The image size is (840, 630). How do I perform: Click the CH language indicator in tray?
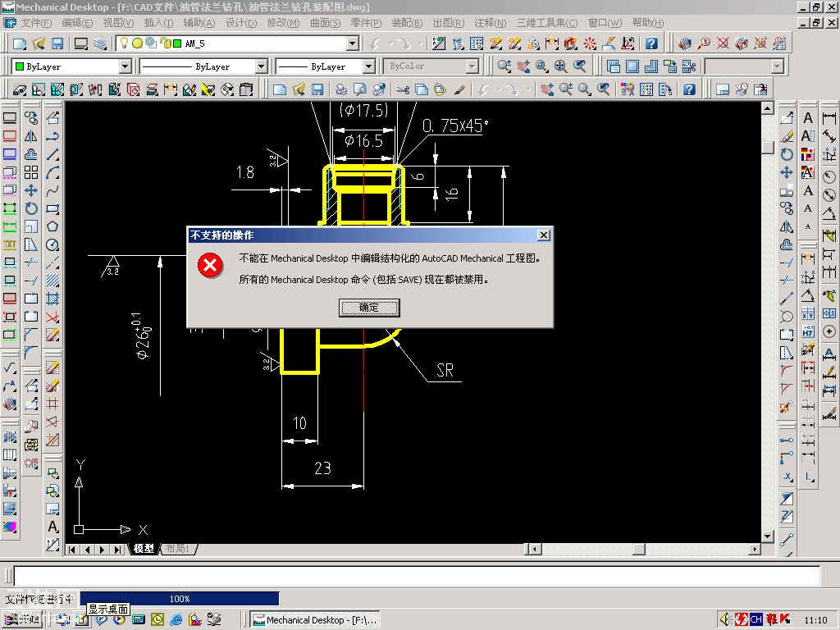[756, 619]
